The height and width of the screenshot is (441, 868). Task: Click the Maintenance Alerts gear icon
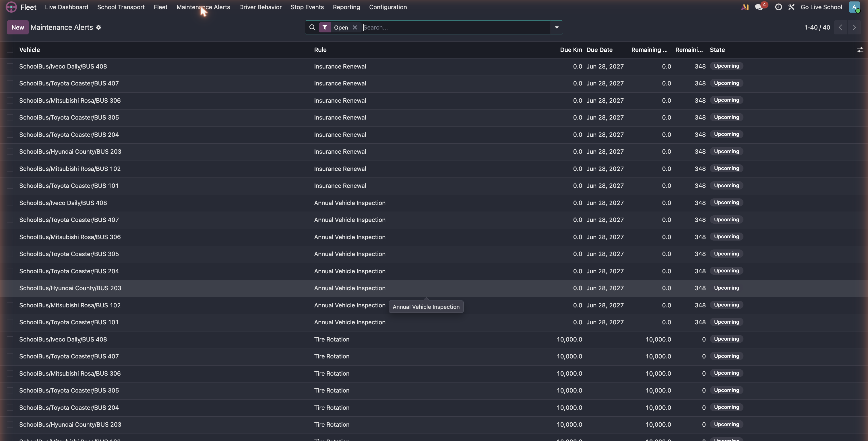point(98,27)
